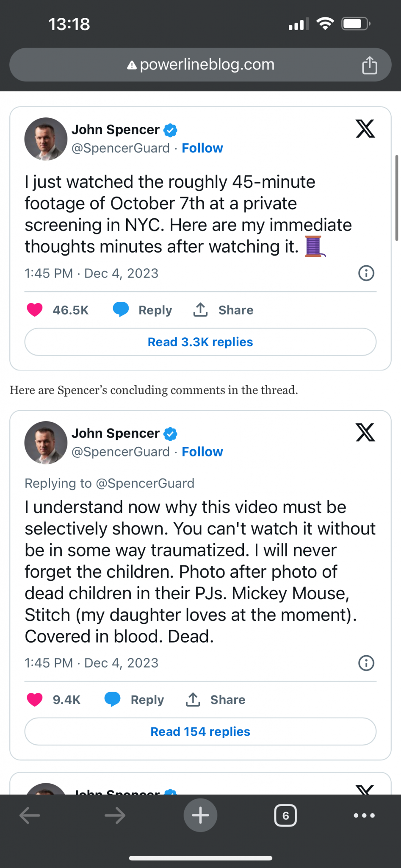
Task: Tap the info icon on the first tweet
Action: coord(366,273)
